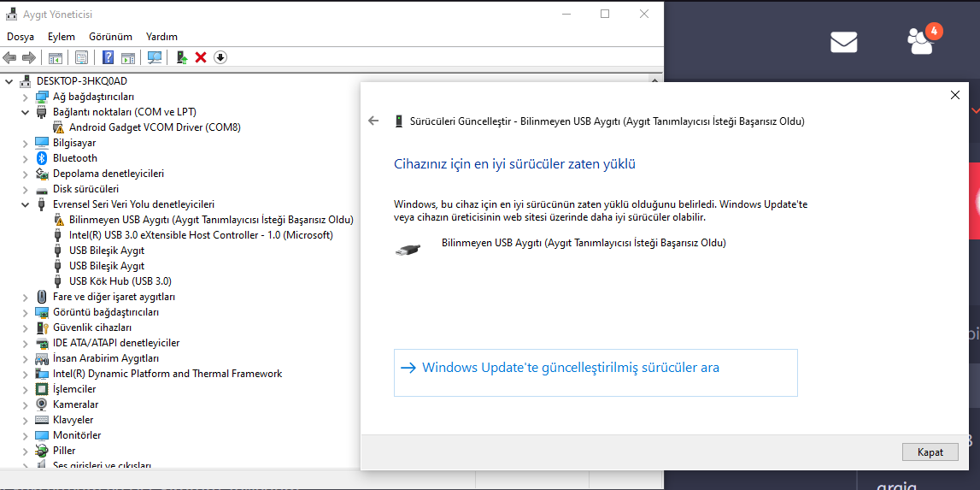Click the Forward arrow in Device Manager toolbar
980x490 pixels.
point(29,57)
